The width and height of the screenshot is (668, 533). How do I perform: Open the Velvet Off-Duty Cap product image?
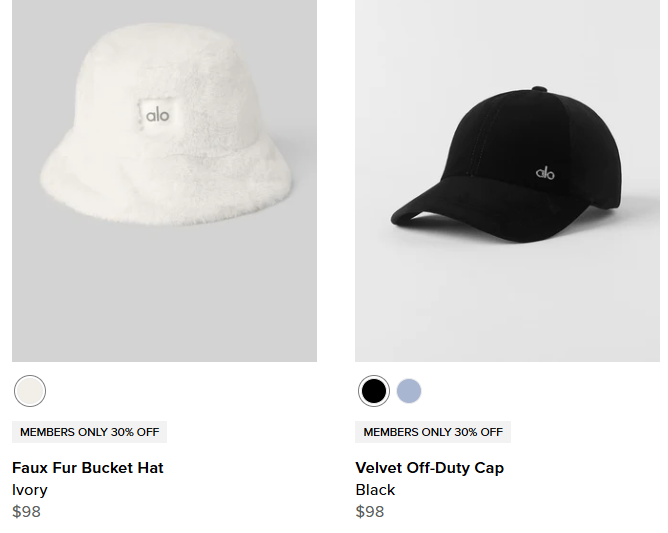pyautogui.click(x=507, y=181)
